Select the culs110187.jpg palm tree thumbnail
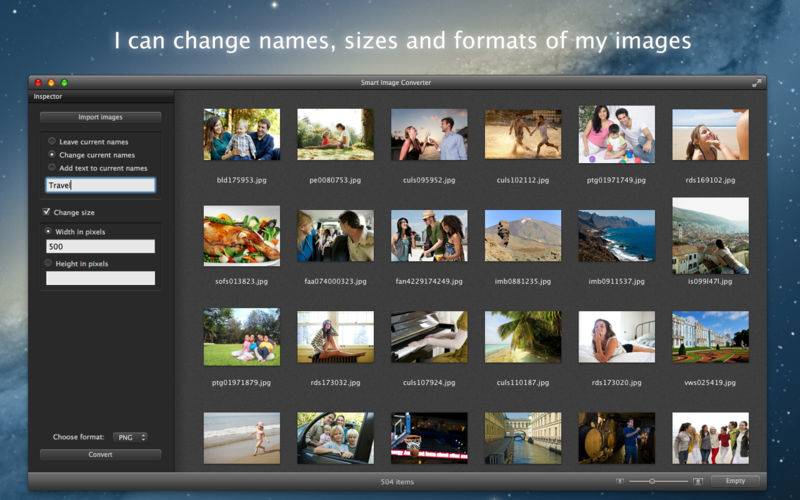Screen dimensions: 800x500 523,337
